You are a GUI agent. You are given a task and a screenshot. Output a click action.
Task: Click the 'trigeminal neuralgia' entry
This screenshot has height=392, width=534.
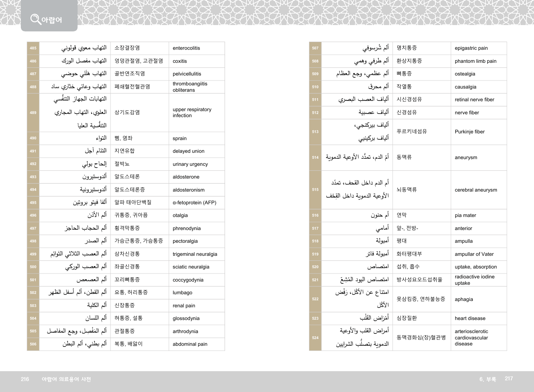pyautogui.click(x=195, y=254)
